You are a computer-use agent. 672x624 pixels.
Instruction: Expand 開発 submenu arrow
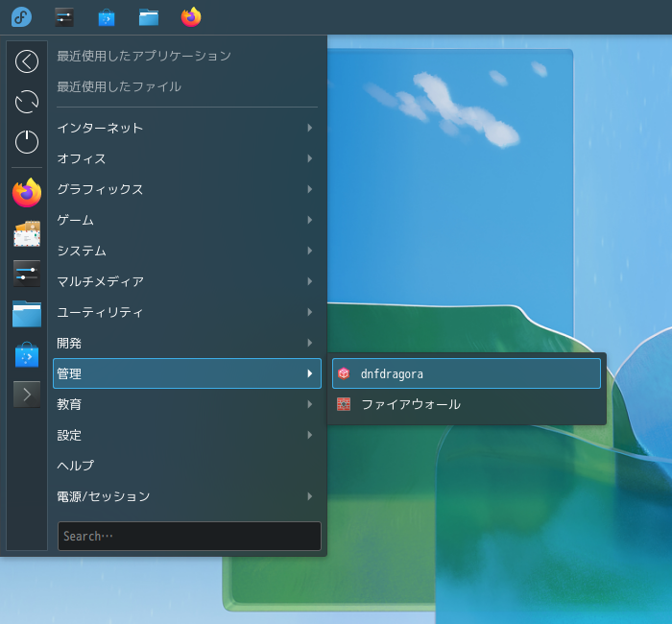tap(310, 343)
